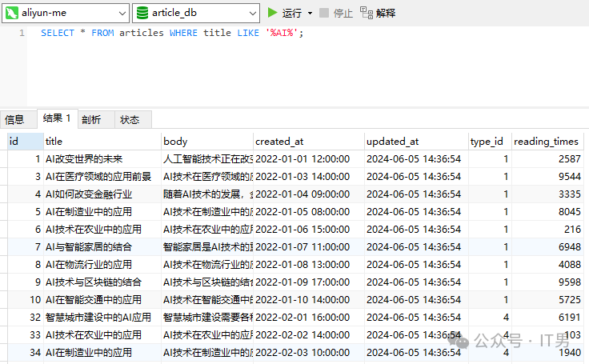The image size is (589, 364).
Task: Select title cell in row id 5
Action: point(102,212)
